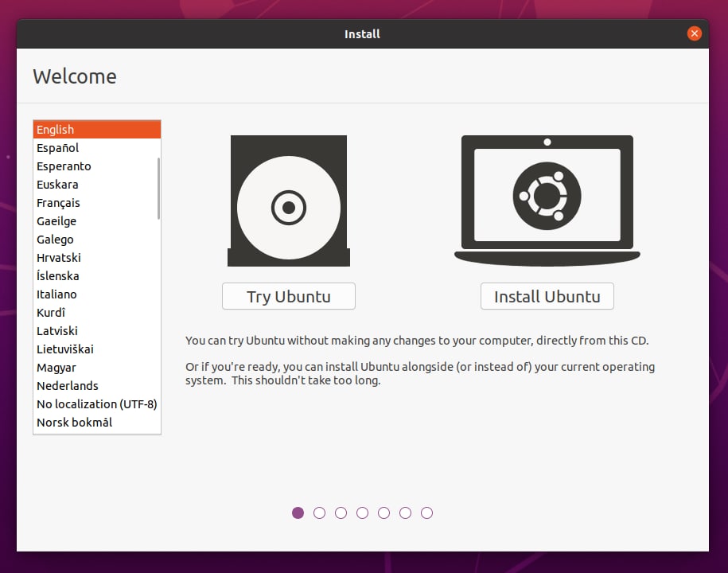Screen dimensions: 728x573
Task: Select Lietuviškai from the list
Action: point(97,349)
